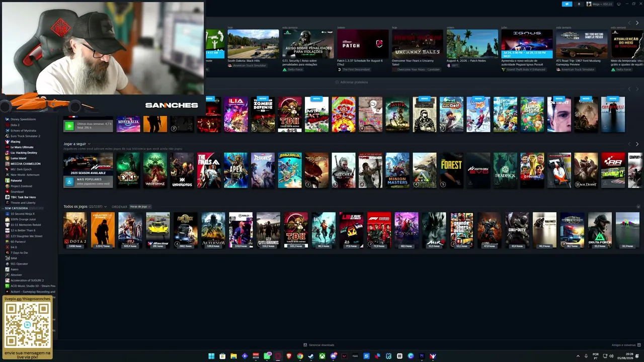The width and height of the screenshot is (644, 362).
Task: Select MECCHA CHAMELEON in the sidebar
Action: (x=26, y=164)
